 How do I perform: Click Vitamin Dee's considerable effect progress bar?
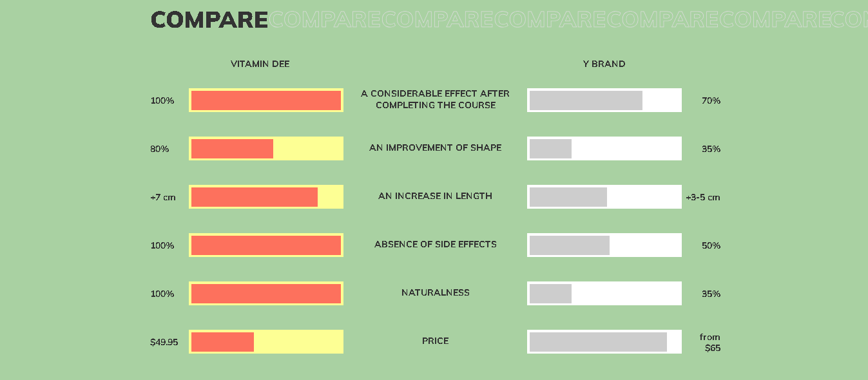266,100
